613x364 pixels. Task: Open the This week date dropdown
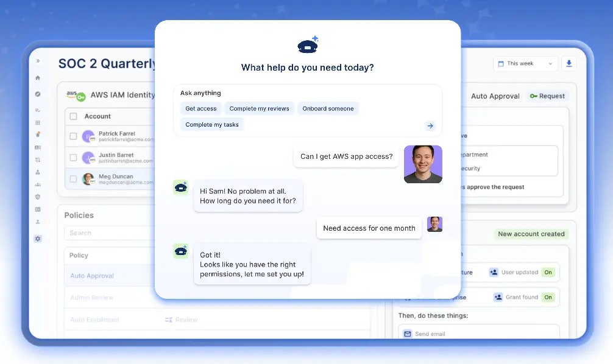point(525,63)
